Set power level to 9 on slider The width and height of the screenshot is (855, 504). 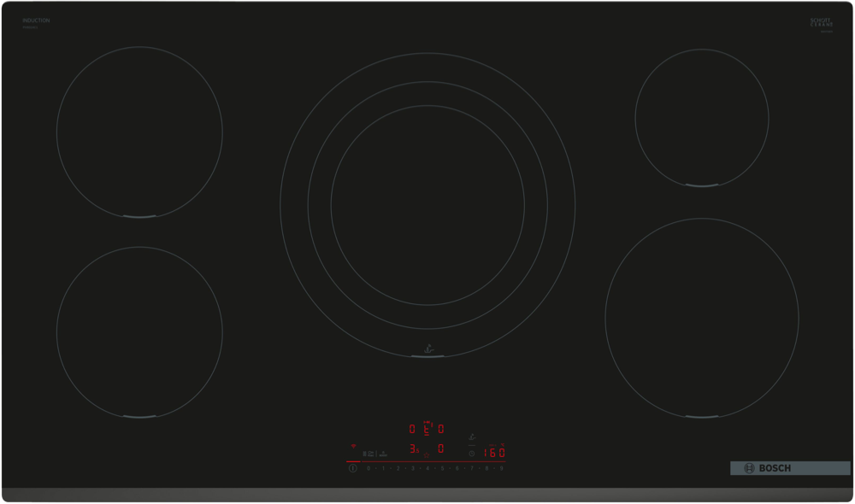[x=501, y=468]
